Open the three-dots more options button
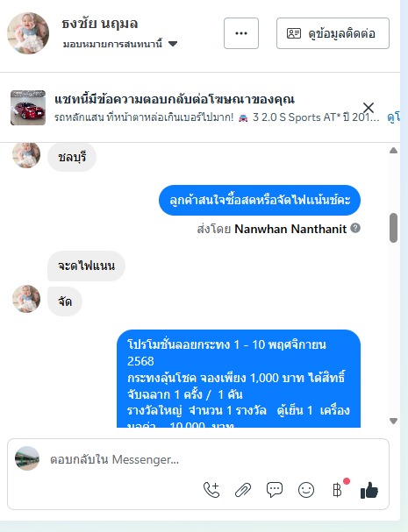Viewport: 408px width, 532px height. [x=241, y=33]
